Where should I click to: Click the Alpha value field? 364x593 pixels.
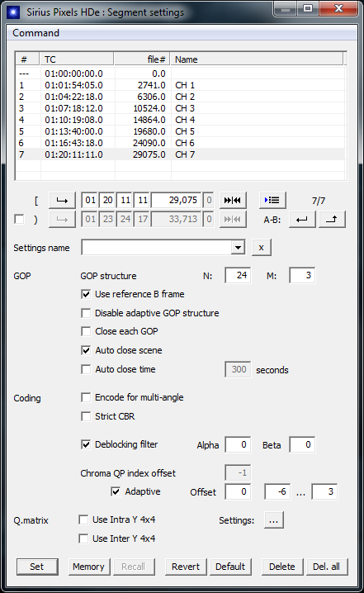point(238,444)
